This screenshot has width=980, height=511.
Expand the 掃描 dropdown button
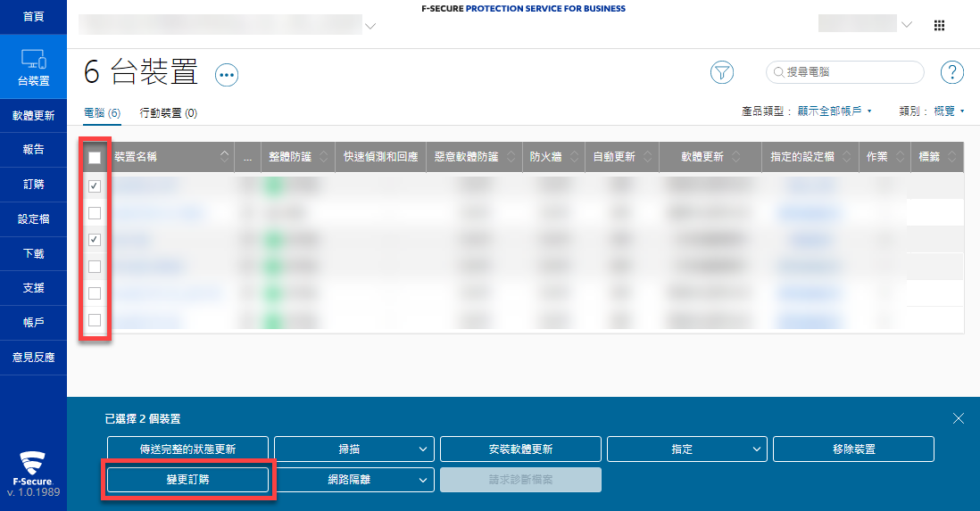click(x=353, y=449)
